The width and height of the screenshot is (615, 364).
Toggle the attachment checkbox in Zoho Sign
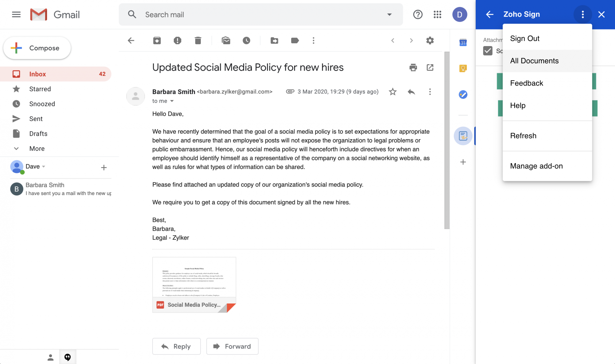(x=488, y=51)
